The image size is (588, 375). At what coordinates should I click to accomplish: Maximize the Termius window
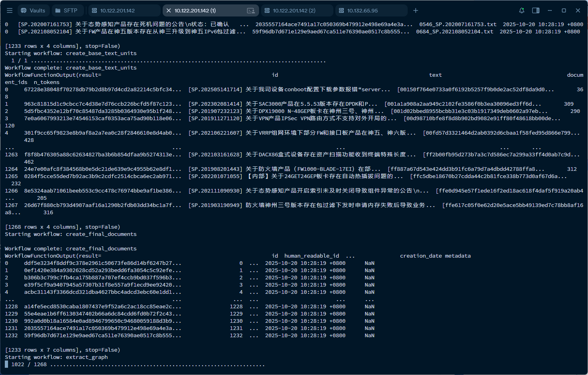[x=564, y=10]
